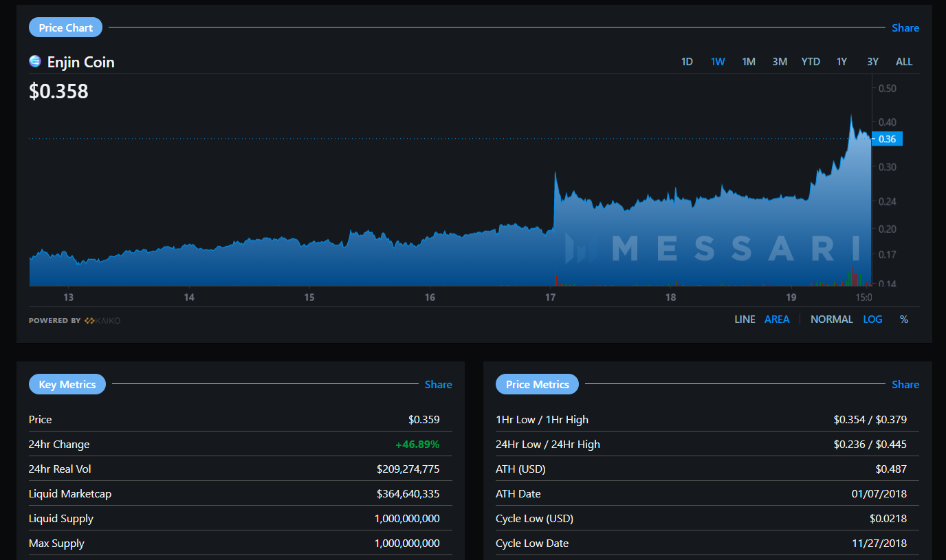Share the Key Metrics panel
946x560 pixels.
click(x=438, y=385)
